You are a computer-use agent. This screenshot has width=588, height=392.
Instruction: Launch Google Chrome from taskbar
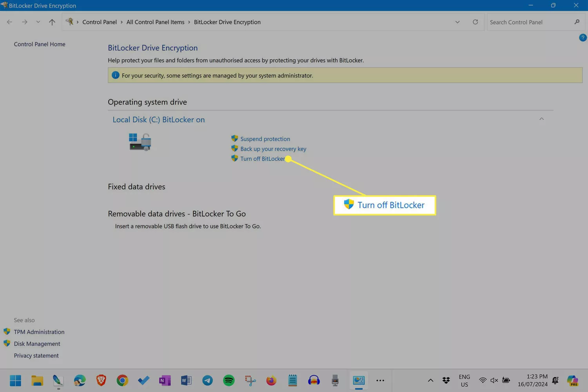pyautogui.click(x=122, y=380)
